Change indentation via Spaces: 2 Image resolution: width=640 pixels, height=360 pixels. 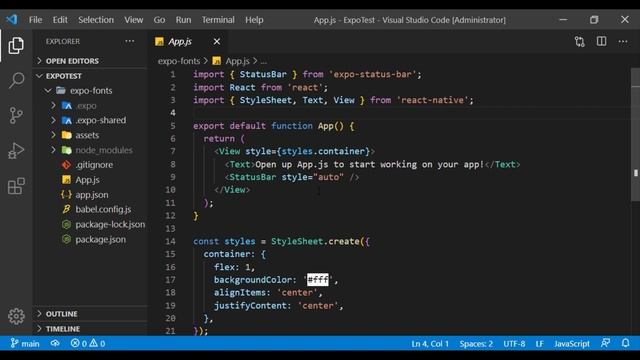coord(476,344)
